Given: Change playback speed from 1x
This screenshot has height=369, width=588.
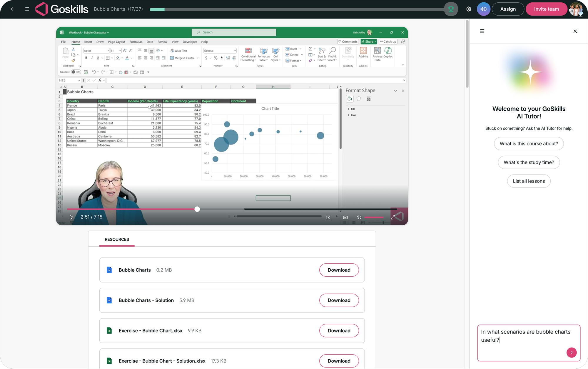Looking at the screenshot, I should coord(328,217).
